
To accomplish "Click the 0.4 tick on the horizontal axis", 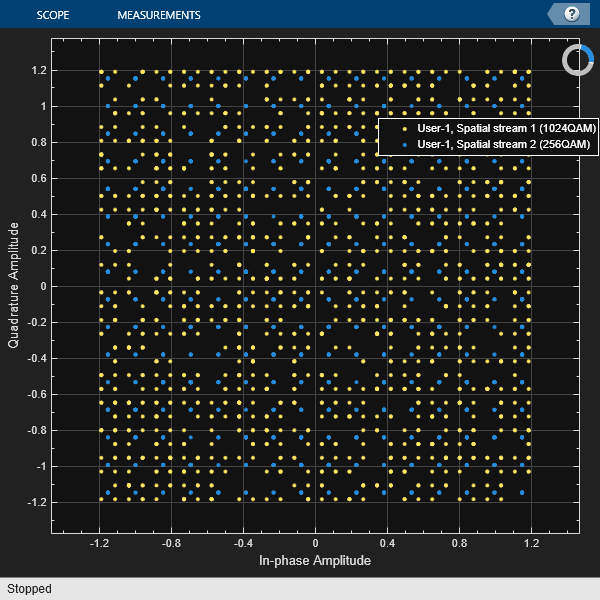I will click(387, 542).
